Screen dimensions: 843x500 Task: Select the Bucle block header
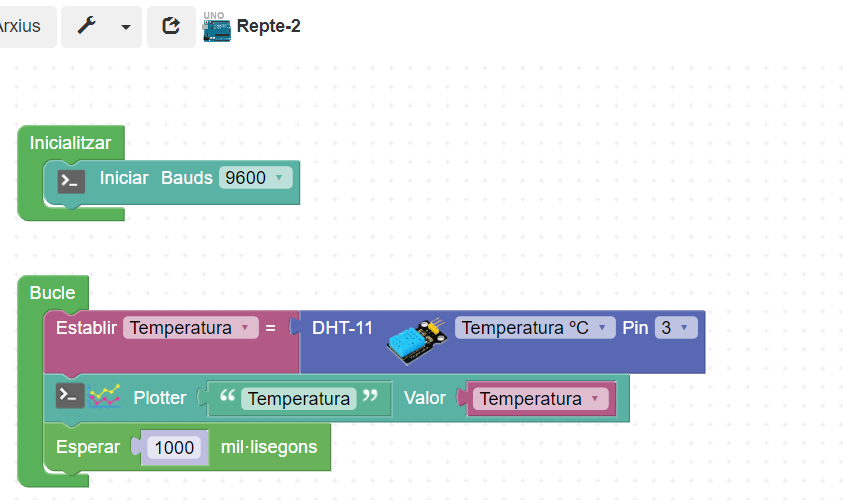52,293
